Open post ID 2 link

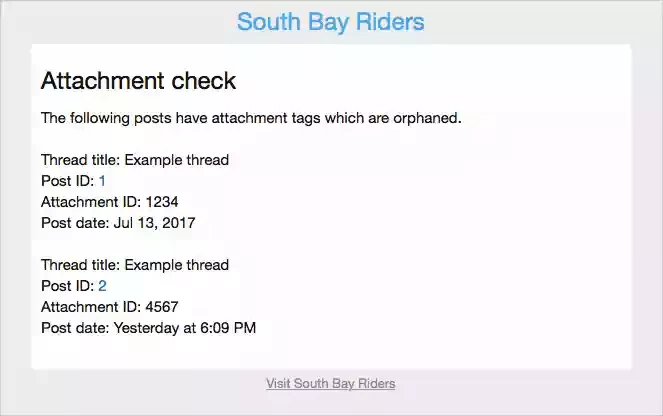coord(102,286)
